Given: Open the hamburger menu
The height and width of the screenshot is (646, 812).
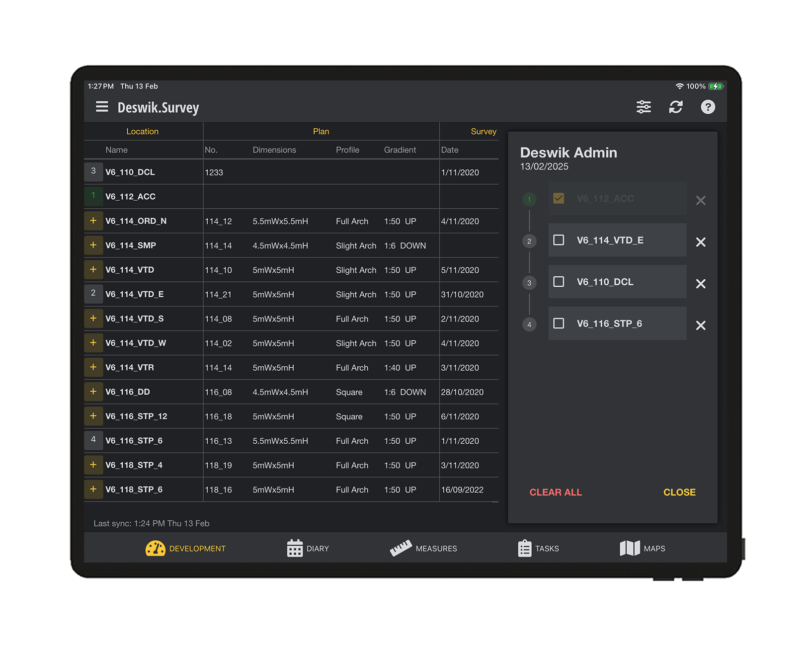Looking at the screenshot, I should tap(102, 107).
